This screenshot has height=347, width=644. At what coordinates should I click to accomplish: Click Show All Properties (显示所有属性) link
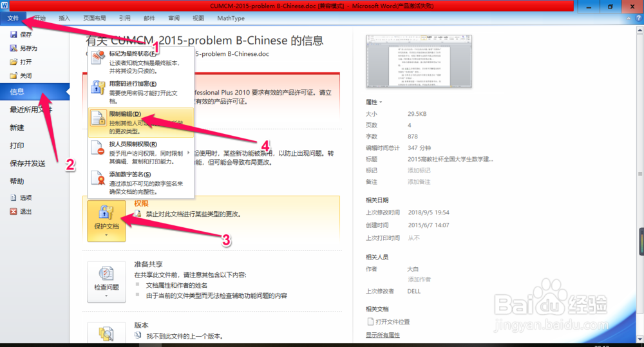pos(383,335)
